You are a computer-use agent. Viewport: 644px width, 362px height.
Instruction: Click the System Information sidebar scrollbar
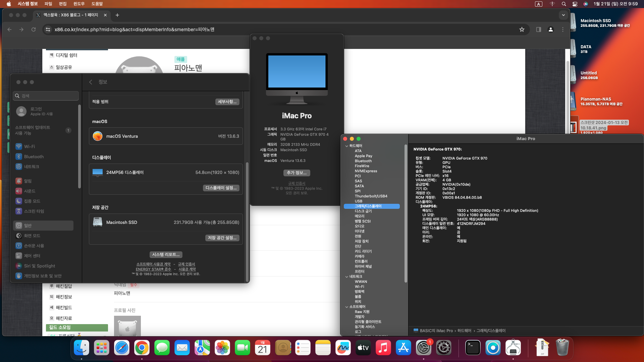pyautogui.click(x=406, y=213)
